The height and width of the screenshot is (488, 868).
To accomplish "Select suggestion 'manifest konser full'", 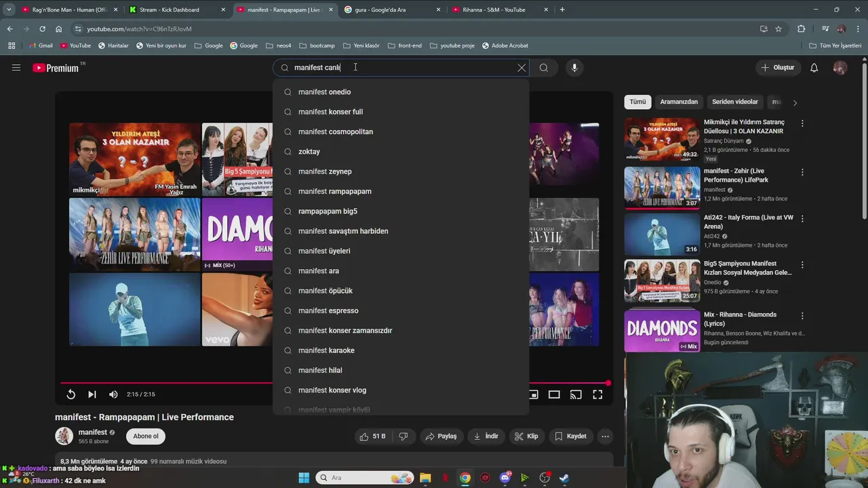I will [x=401, y=112].
